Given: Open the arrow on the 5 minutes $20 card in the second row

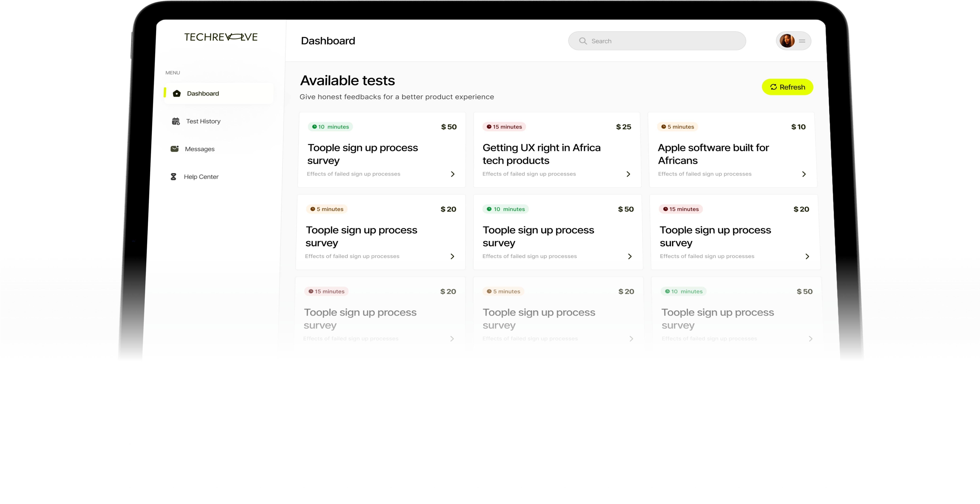Looking at the screenshot, I should coord(452,256).
